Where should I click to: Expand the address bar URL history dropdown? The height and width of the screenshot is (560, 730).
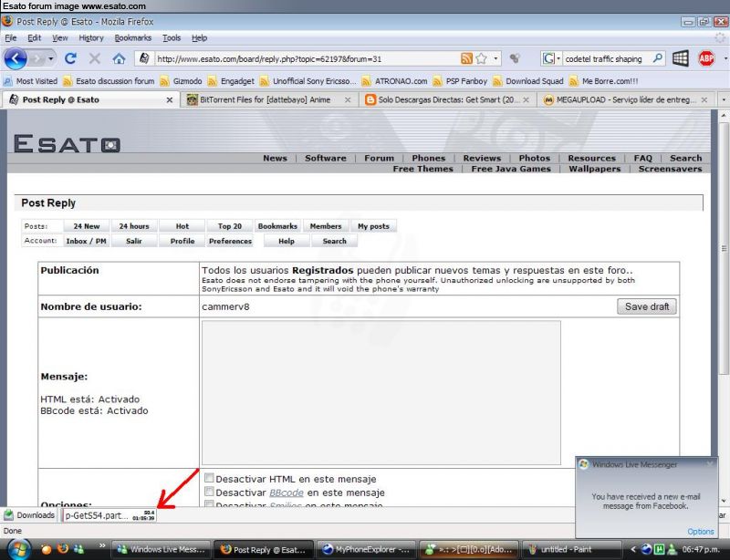495,58
